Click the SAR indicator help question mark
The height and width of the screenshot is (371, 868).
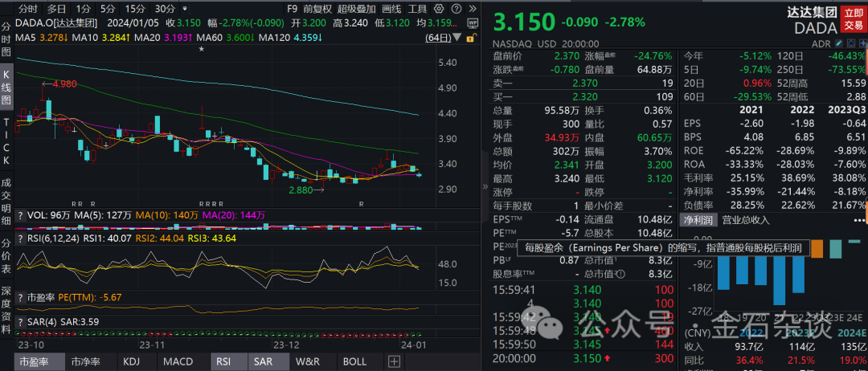pyautogui.click(x=20, y=321)
